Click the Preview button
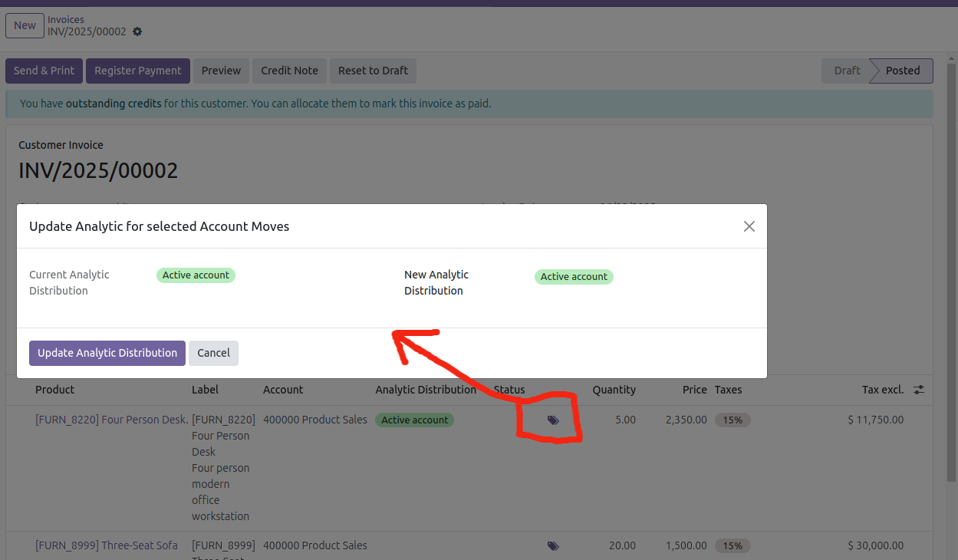Image resolution: width=958 pixels, height=560 pixels. (x=222, y=71)
